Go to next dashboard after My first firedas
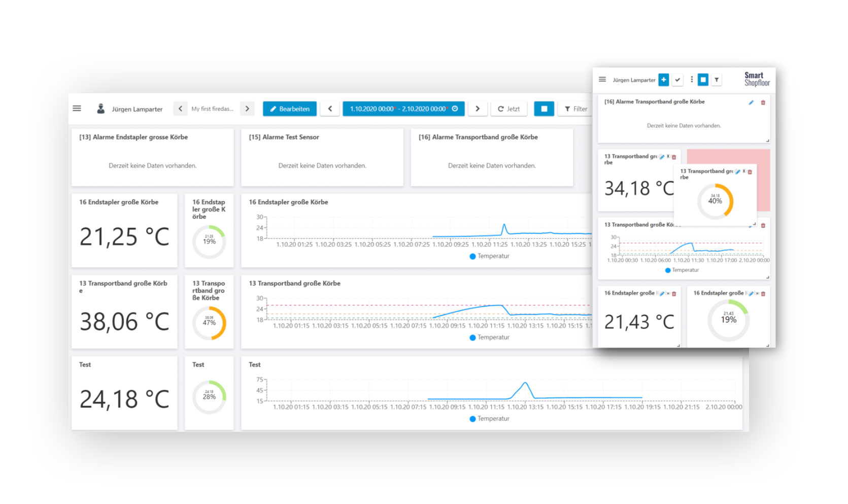 pos(247,109)
